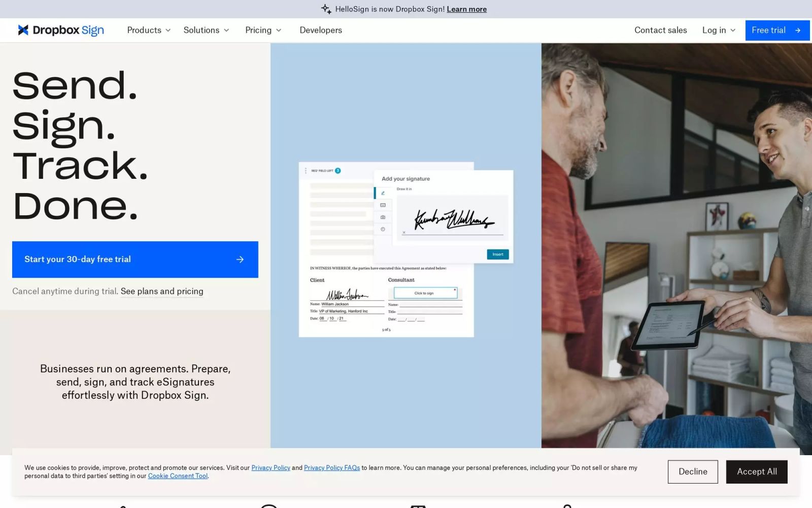This screenshot has height=508, width=812.
Task: Click the clock icon in signature illustration
Action: click(383, 229)
